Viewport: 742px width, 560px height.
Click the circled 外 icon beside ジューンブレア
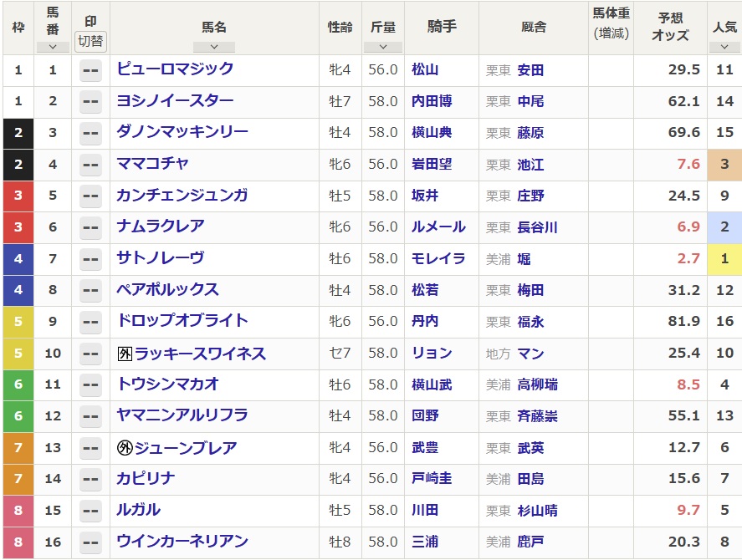(125, 448)
